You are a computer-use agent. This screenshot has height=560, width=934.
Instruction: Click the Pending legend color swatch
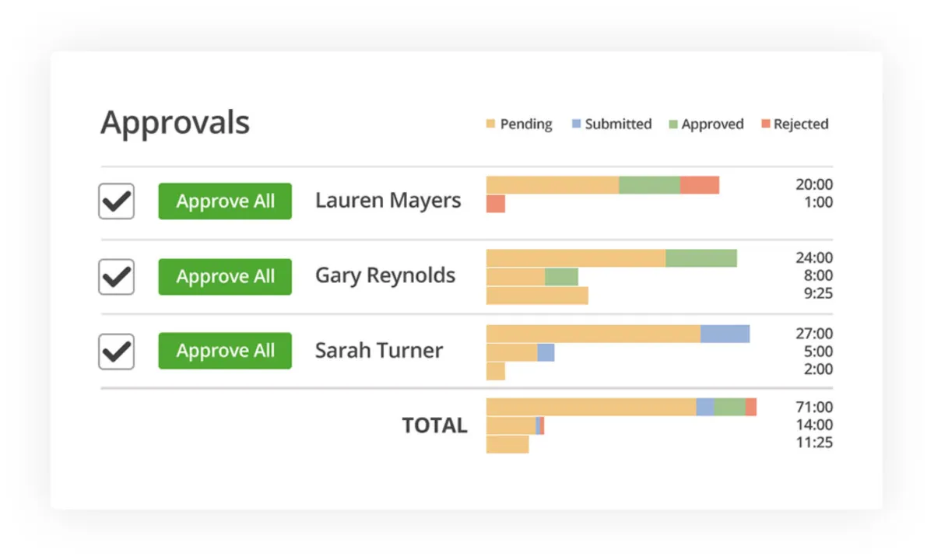pos(490,124)
